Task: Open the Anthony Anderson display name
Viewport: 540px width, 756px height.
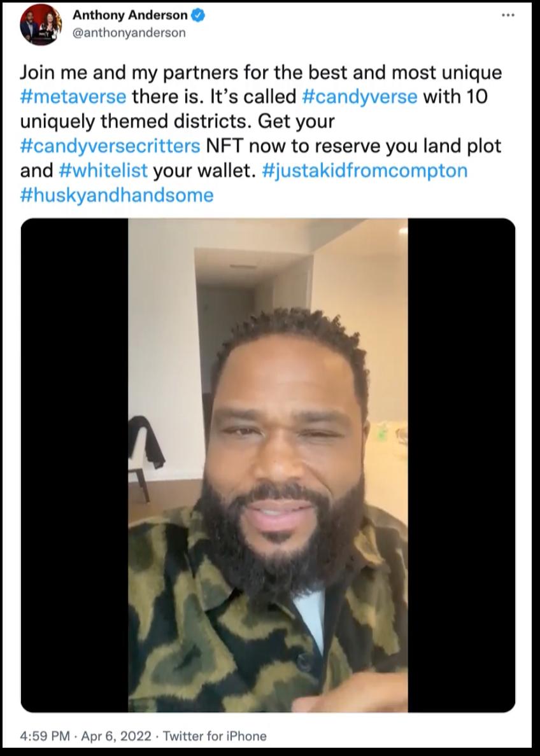Action: (x=130, y=15)
